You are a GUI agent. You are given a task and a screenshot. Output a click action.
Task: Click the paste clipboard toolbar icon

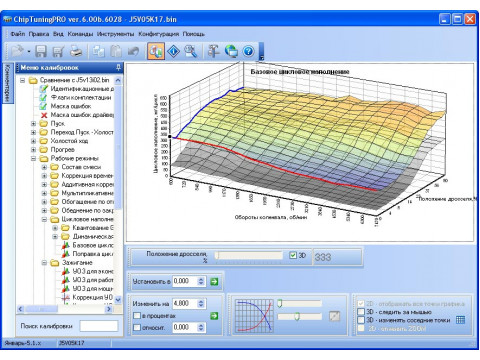click(x=116, y=51)
